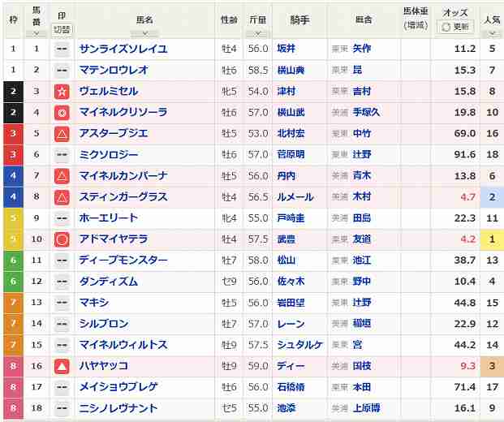
Task: Open trainer page for 矢作
Action: tap(362, 49)
